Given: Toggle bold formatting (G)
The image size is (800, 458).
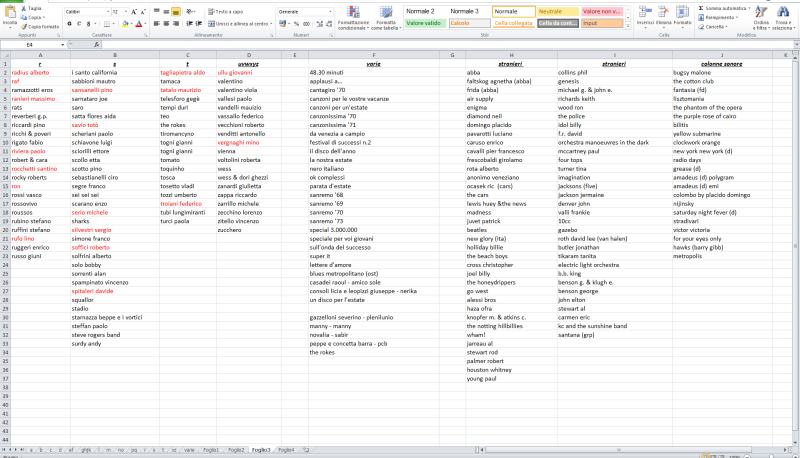Looking at the screenshot, I should (69, 24).
